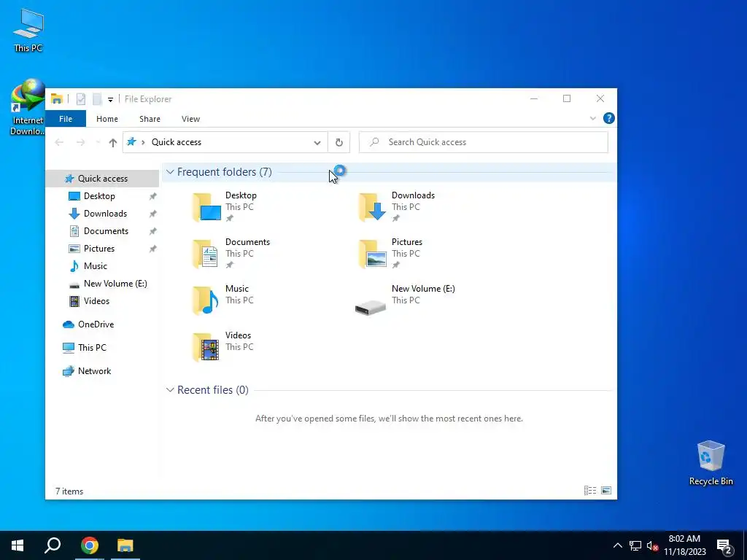747x560 pixels.
Task: Select Quick access in navigation pane
Action: pyautogui.click(x=102, y=179)
